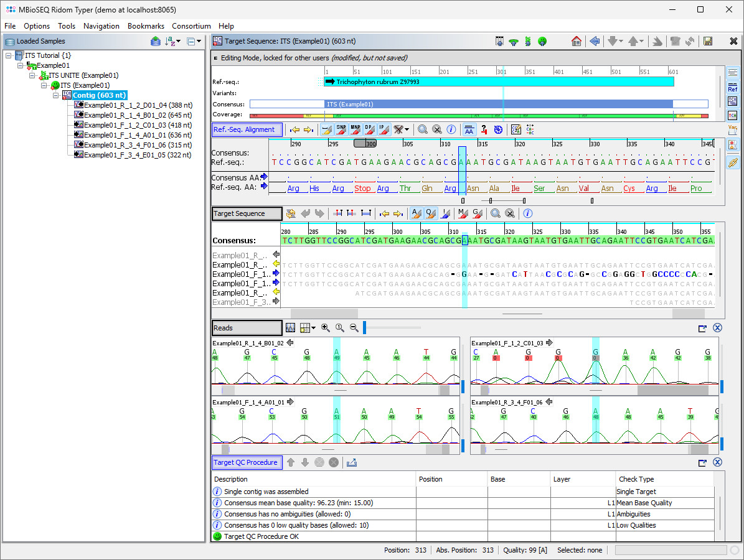Screen dimensions: 744x560
Task: Click the Home icon in target toolbar
Action: (x=577, y=41)
